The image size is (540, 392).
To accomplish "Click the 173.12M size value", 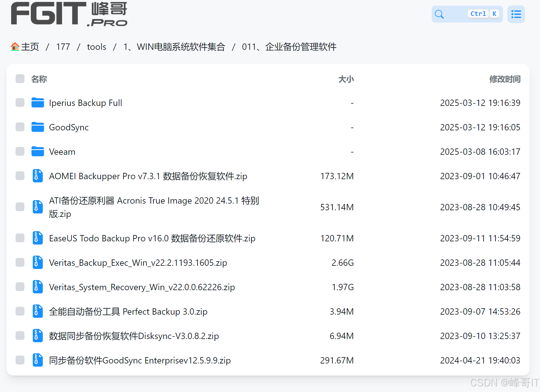I will (x=337, y=176).
